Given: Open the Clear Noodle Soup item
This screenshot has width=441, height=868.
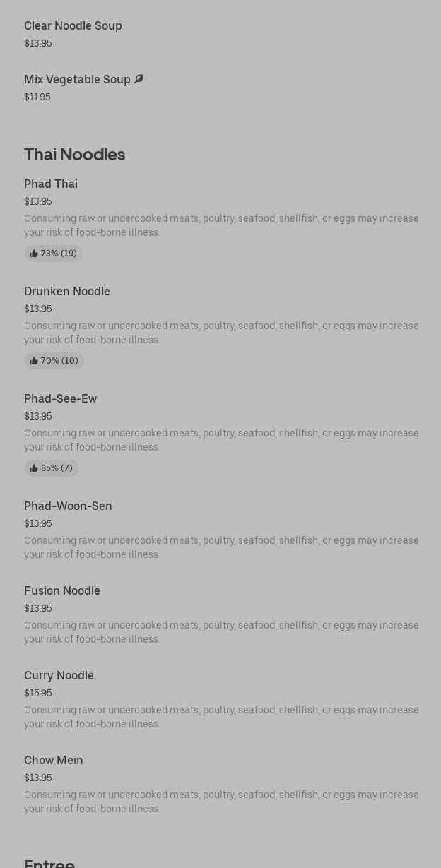Looking at the screenshot, I should tap(73, 26).
